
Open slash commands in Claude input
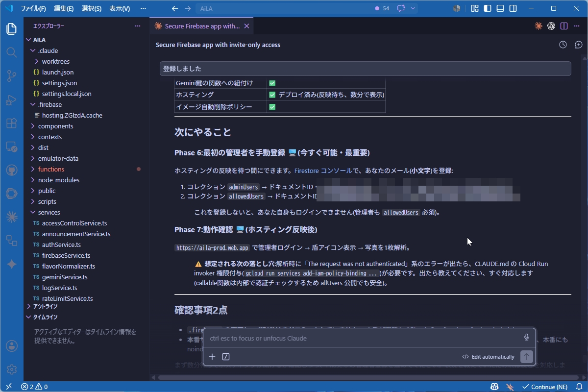[226, 357]
